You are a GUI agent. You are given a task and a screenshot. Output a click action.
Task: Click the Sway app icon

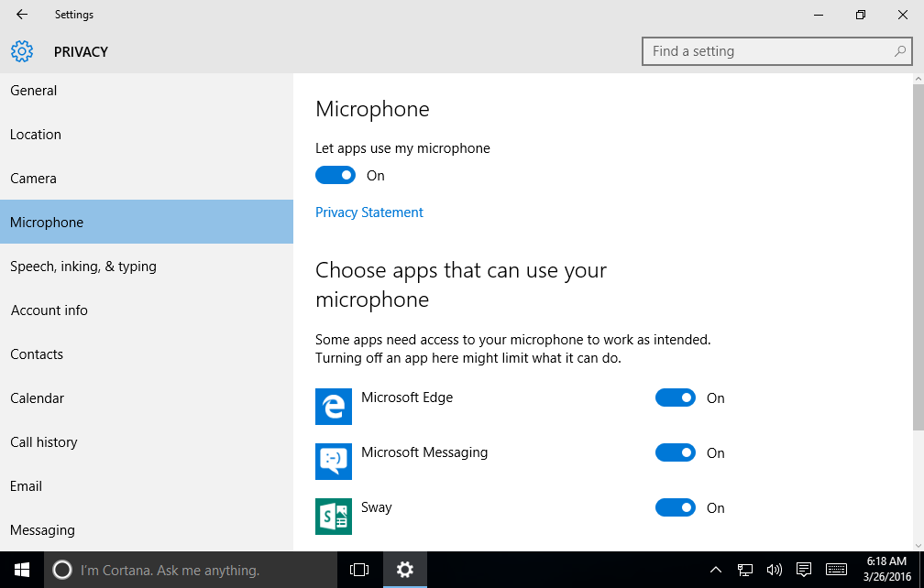coord(334,517)
